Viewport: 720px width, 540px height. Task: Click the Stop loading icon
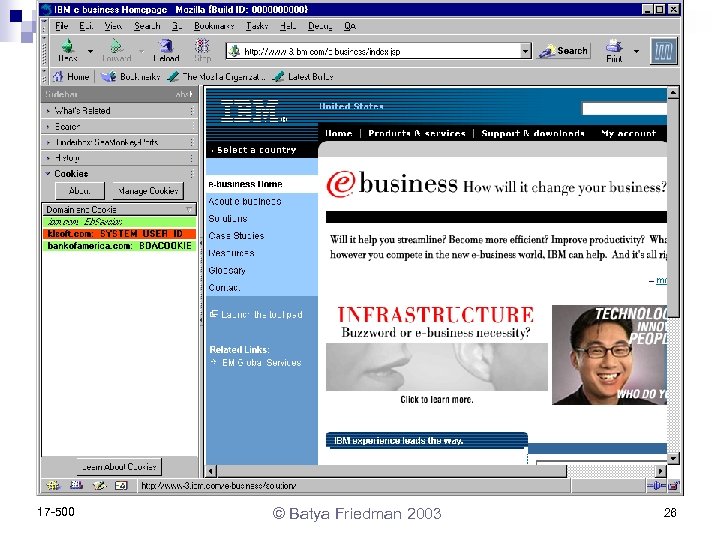point(202,50)
